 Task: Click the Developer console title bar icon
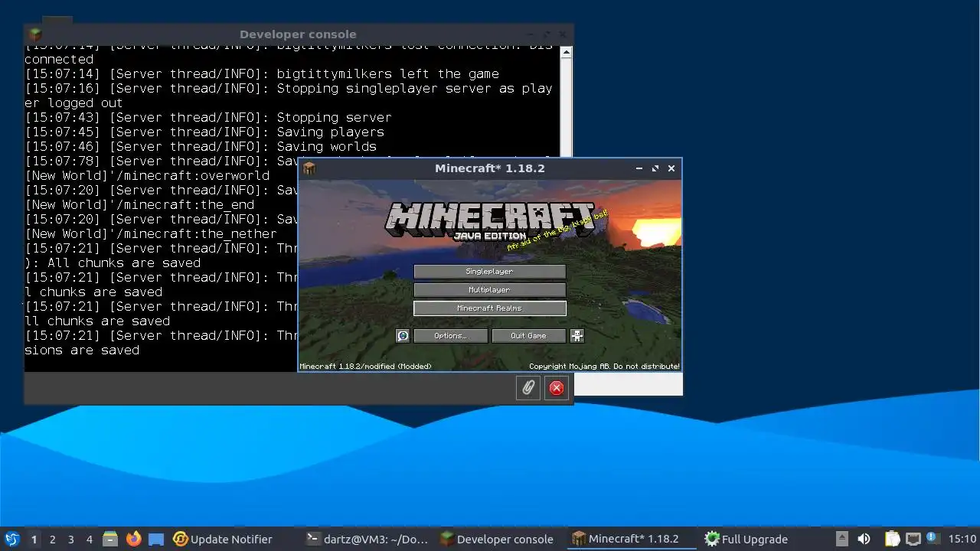pyautogui.click(x=35, y=34)
